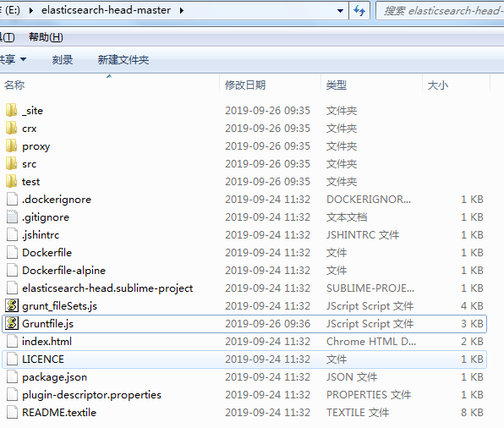The width and height of the screenshot is (504, 428).
Task: Refresh the folder with the address bar refresh icon
Action: pos(359,11)
